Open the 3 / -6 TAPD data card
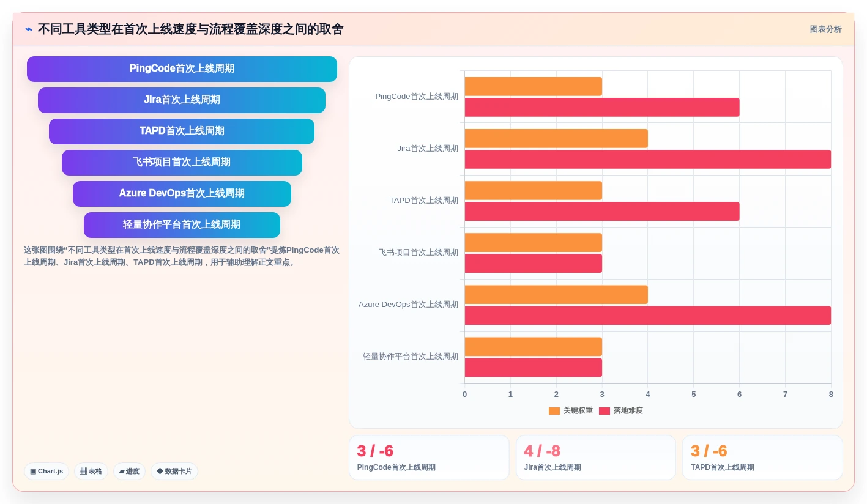Viewport: 867px width, 504px height. 762,458
